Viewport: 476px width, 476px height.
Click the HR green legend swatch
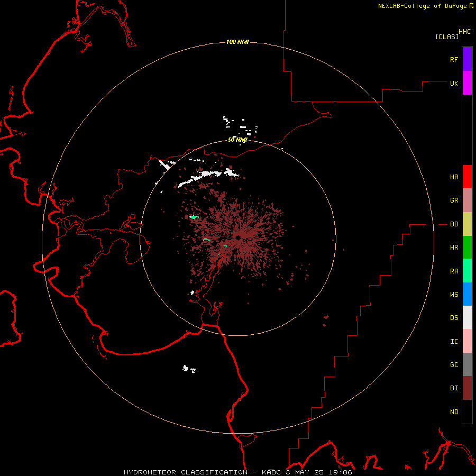pos(467,248)
